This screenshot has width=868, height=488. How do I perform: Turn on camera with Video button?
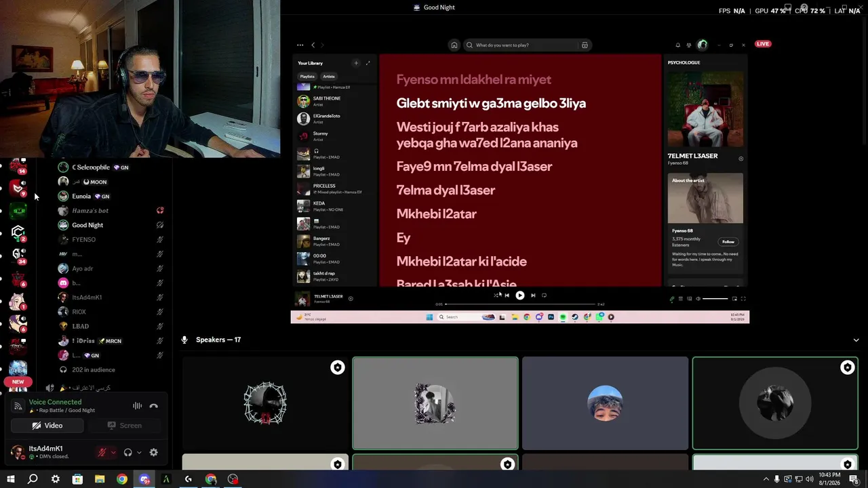[x=47, y=426]
